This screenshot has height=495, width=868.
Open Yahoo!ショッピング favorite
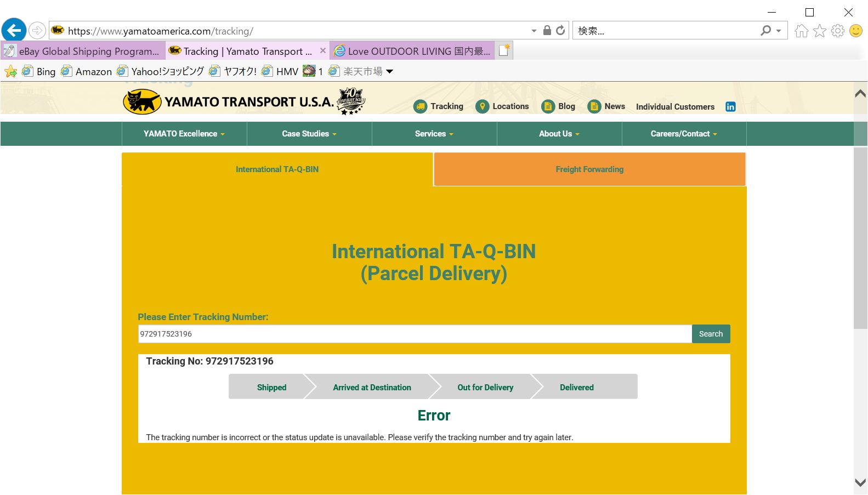(160, 71)
